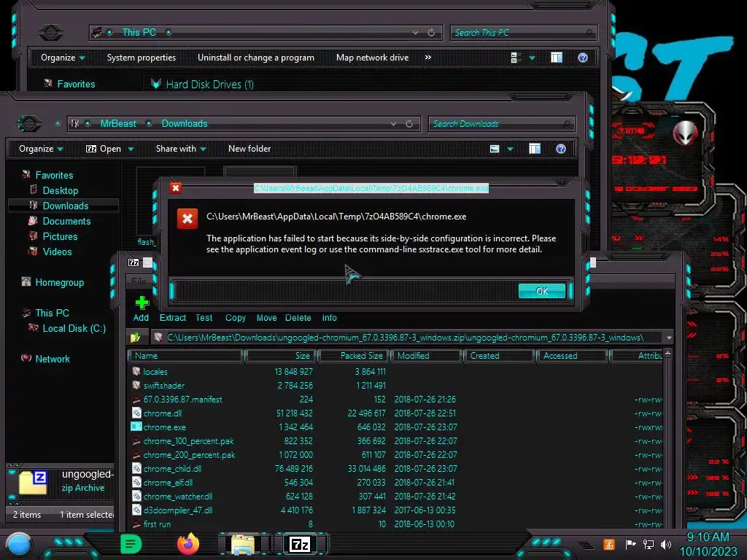Toggle preview pane icon in Downloads window
The image size is (747, 560).
(535, 149)
